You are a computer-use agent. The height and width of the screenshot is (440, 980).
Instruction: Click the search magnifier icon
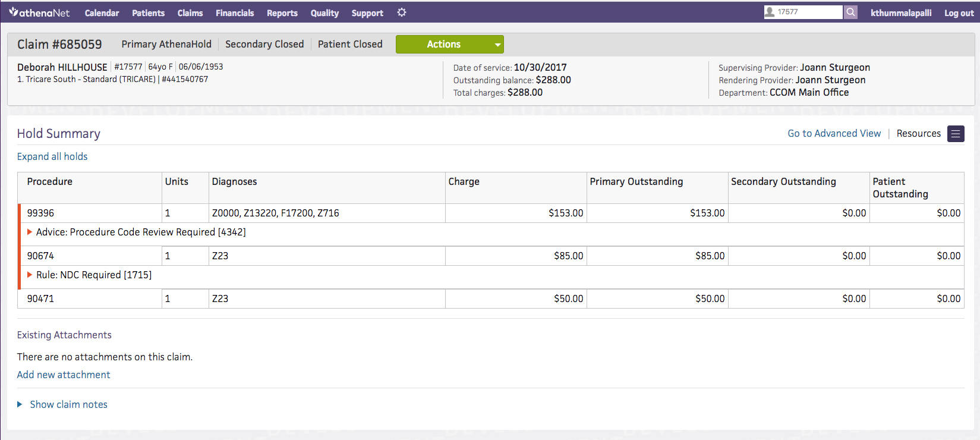(x=851, y=12)
